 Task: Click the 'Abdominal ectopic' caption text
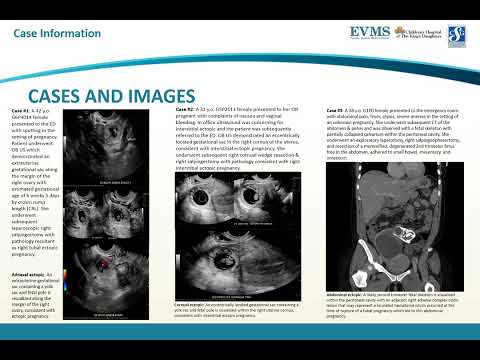coord(393,305)
